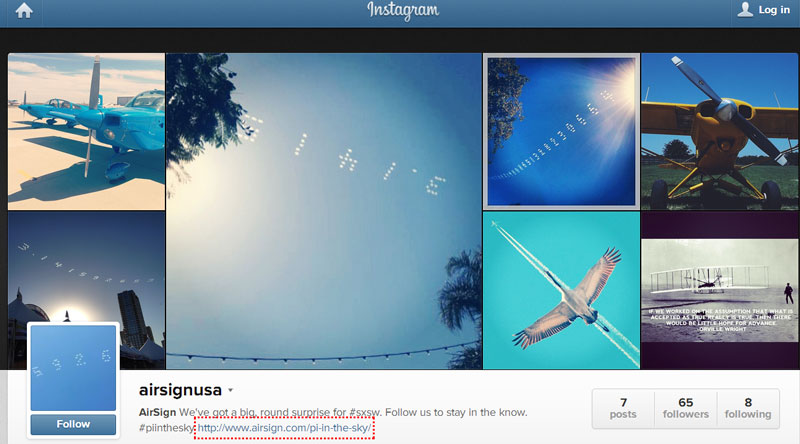Click the AirSign name in the bio

pos(157,412)
